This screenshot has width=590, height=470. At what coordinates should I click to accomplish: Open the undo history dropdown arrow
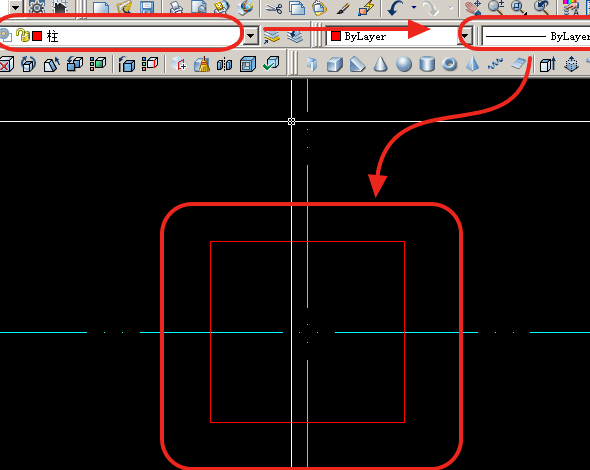414,7
